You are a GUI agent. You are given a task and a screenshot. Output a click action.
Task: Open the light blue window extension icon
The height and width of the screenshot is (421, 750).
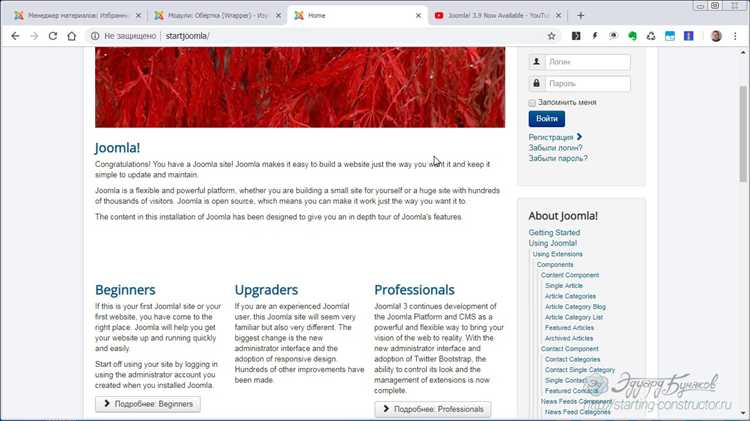tap(670, 36)
